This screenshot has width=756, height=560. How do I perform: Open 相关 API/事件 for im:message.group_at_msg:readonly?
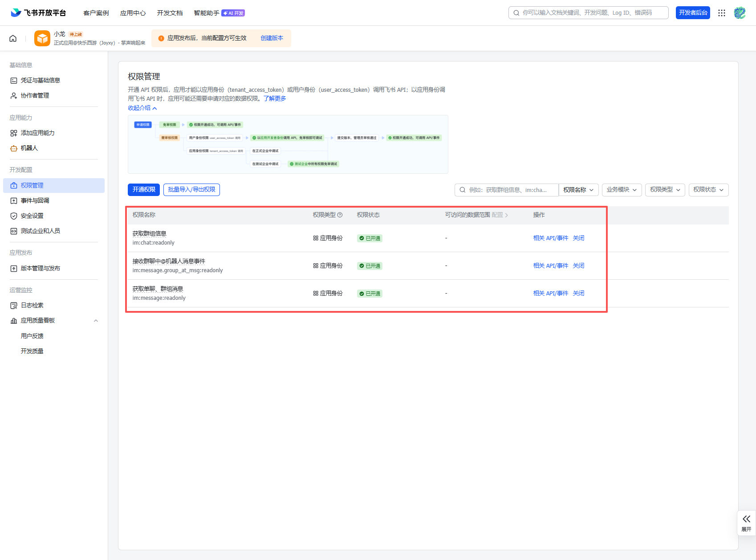[551, 266]
